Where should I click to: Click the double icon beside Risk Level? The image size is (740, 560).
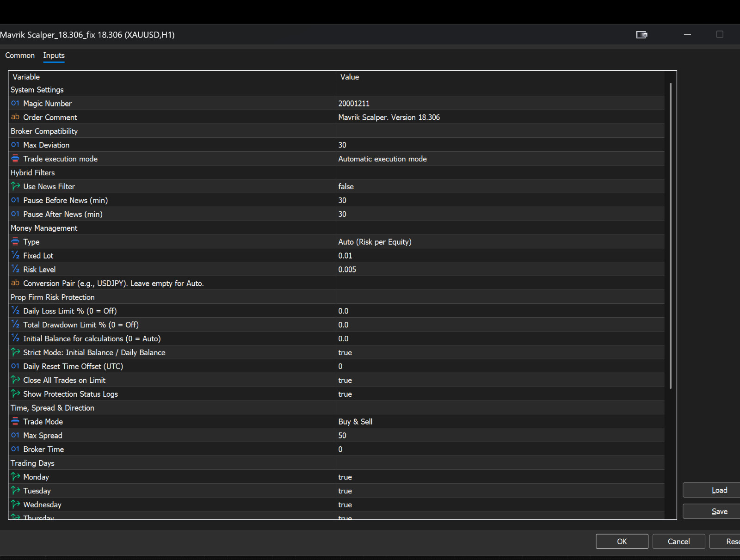[x=15, y=269]
